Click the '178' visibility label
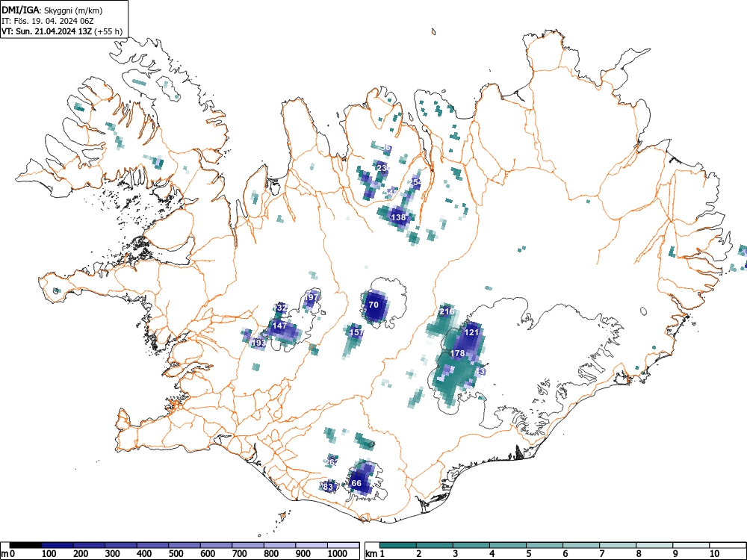This screenshot has height=560, width=747. [x=457, y=353]
